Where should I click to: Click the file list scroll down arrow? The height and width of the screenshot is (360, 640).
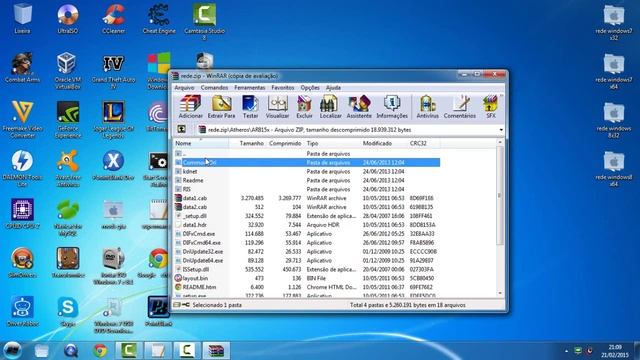500,293
